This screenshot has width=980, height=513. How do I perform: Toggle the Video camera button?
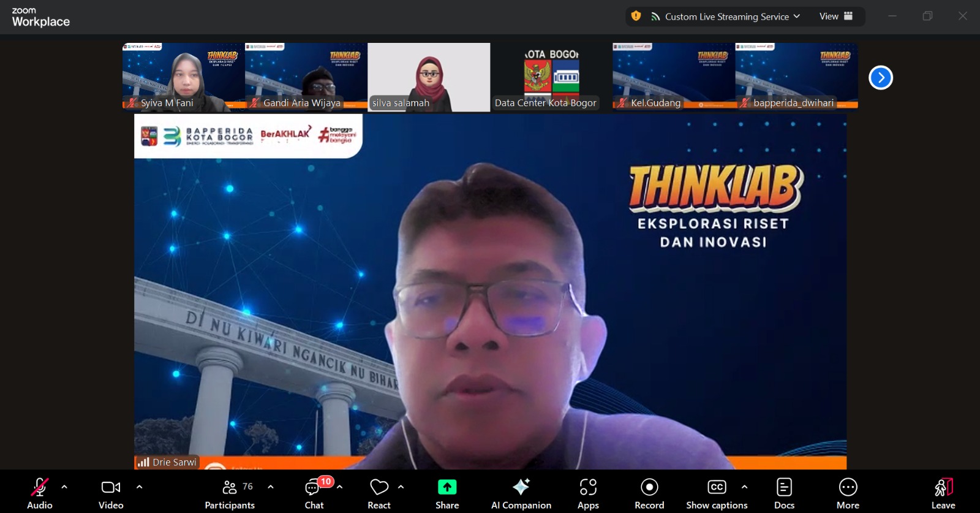pos(111,488)
